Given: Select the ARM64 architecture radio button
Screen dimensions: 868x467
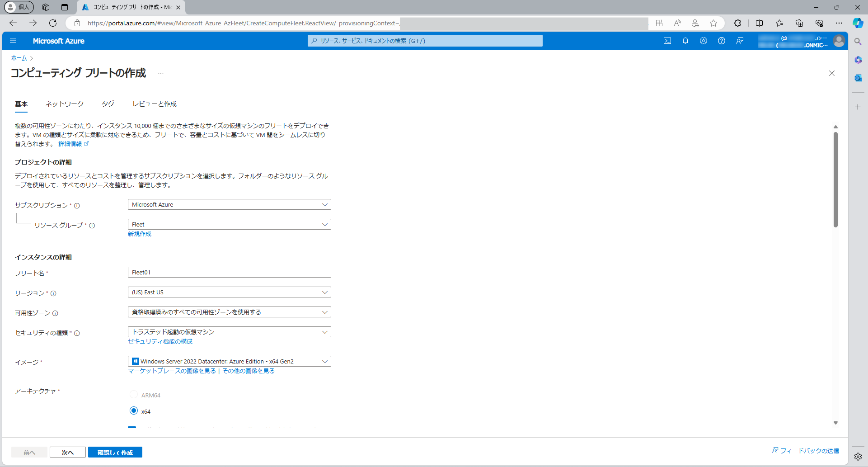Looking at the screenshot, I should pos(134,394).
